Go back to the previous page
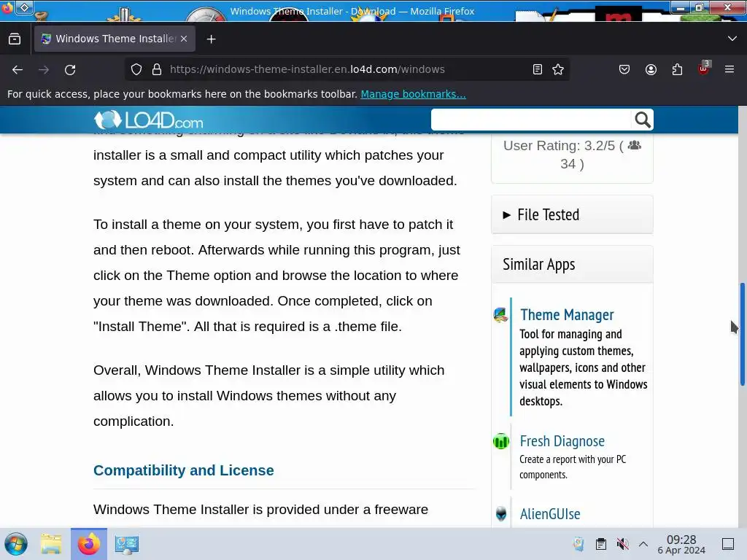 [18, 69]
